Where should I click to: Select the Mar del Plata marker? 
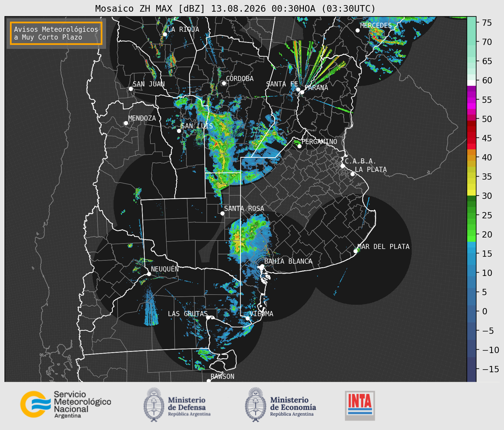[356, 251]
